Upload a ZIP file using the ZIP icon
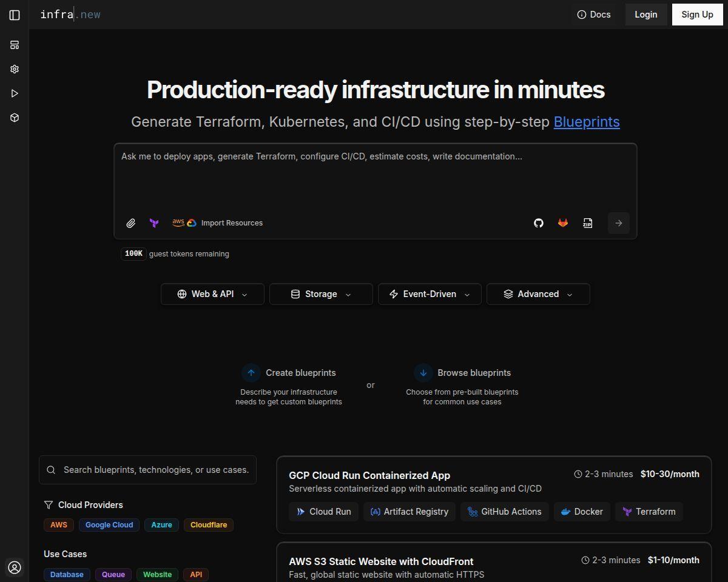 coord(587,223)
